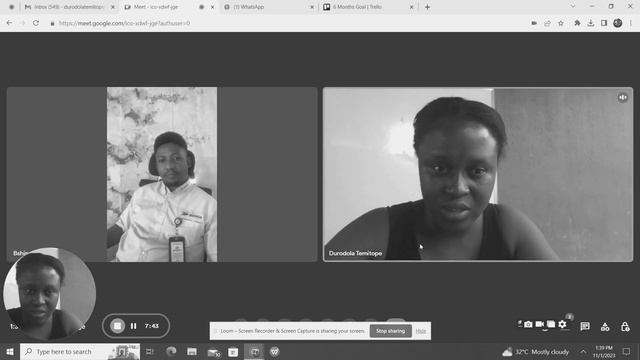Screen dimensions: 640x360
Task: Open File Explorer from taskbar
Action: coord(192,351)
